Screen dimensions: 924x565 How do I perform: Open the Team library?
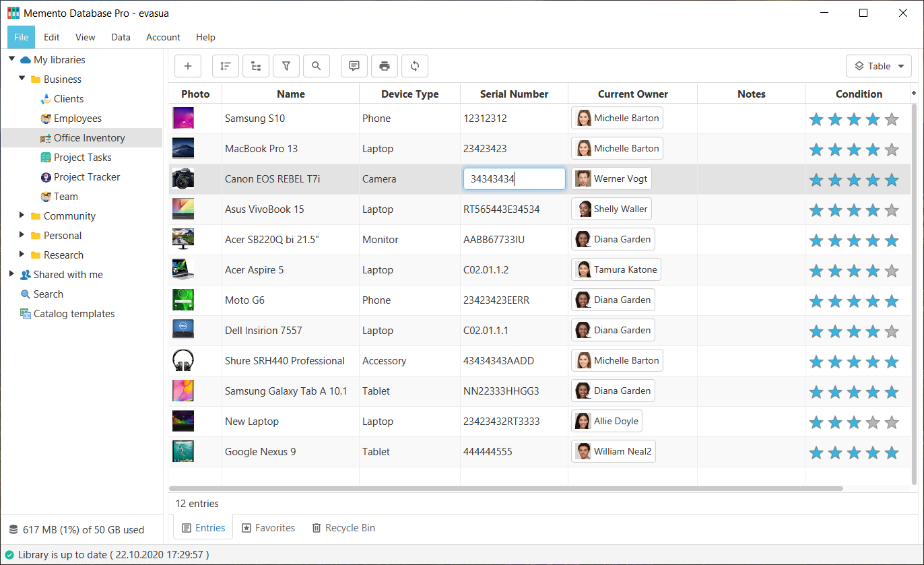pos(66,197)
